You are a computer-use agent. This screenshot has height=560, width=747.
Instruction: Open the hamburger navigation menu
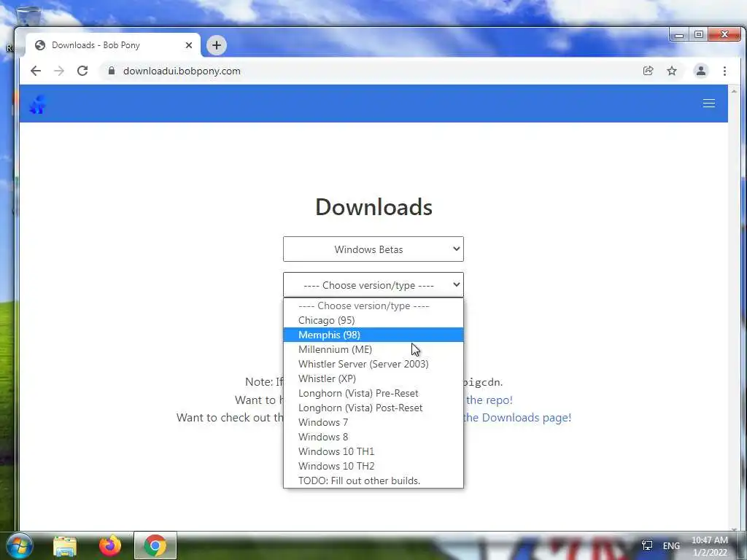(709, 104)
